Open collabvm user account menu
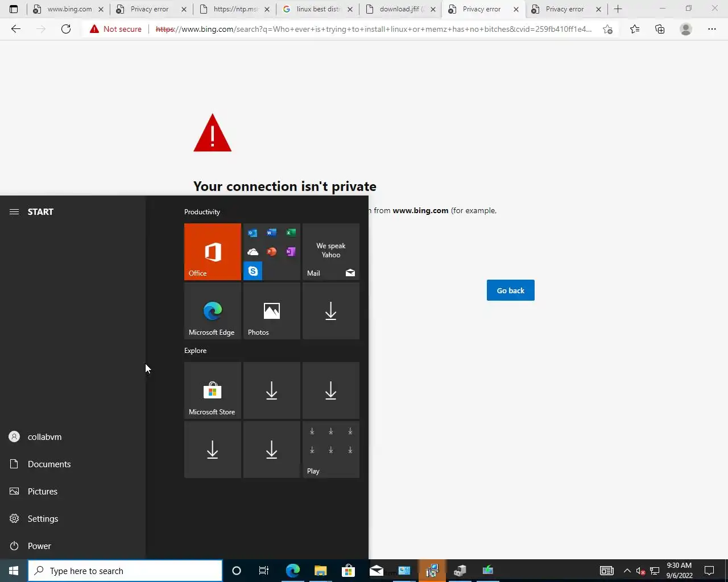 (x=73, y=436)
